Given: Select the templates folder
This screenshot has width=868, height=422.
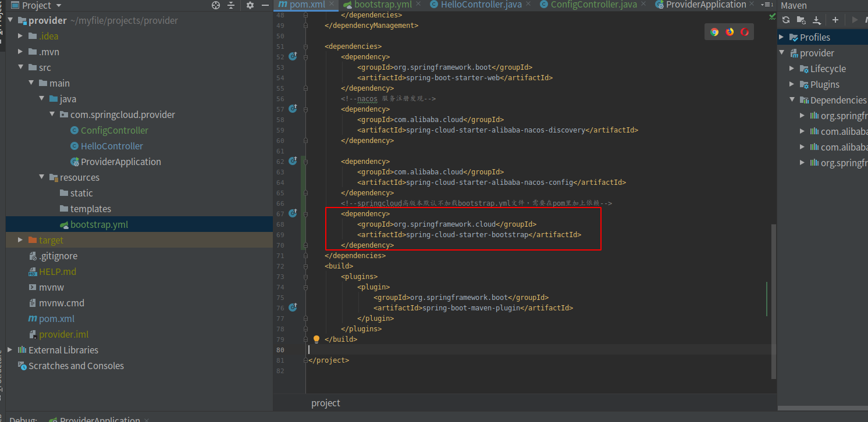Looking at the screenshot, I should tap(90, 209).
